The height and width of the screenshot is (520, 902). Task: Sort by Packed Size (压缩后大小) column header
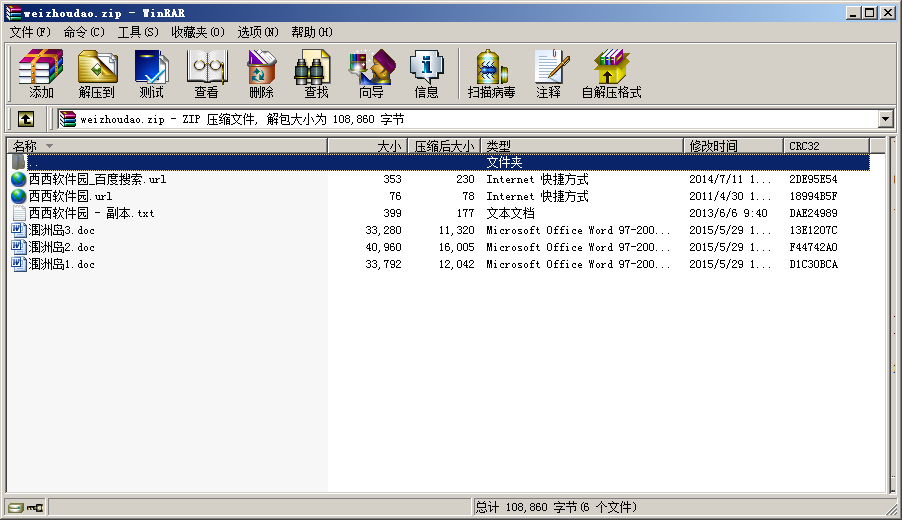444,146
